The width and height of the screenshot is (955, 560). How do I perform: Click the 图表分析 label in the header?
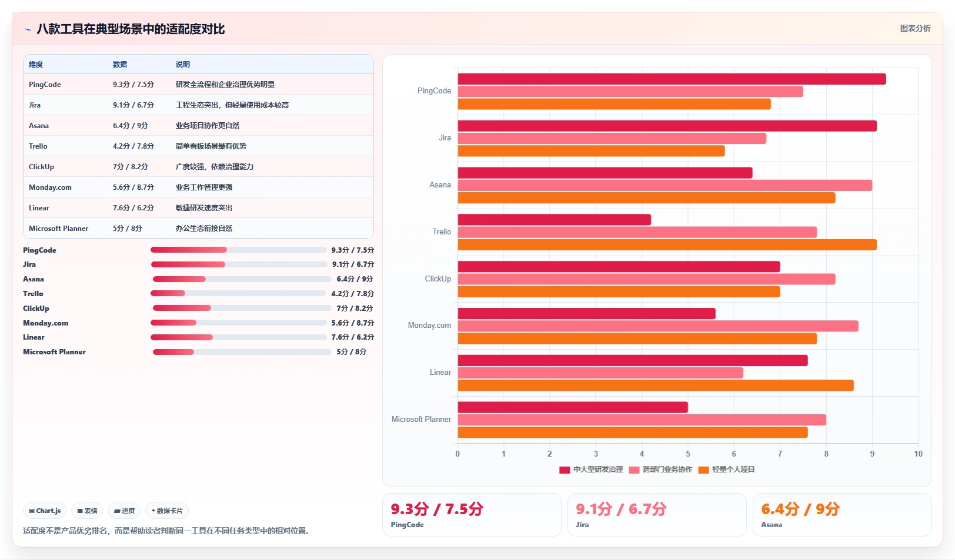915,28
